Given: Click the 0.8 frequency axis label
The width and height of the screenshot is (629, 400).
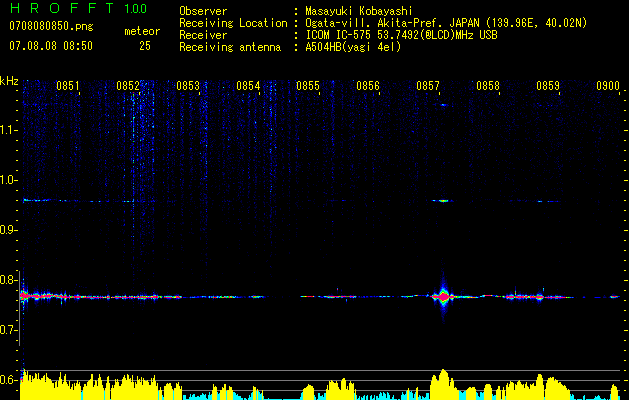Looking at the screenshot, I should [8, 280].
